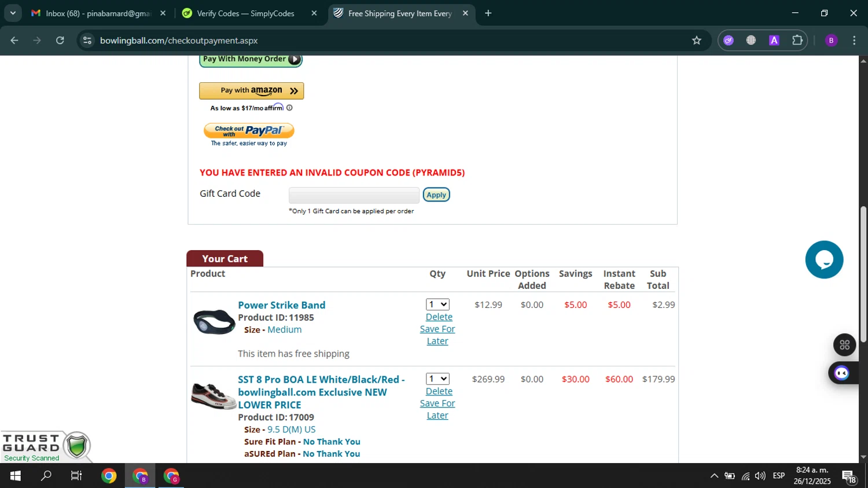868x488 pixels.
Task: Open the Chrome icon with G badge on taskbar
Action: click(171, 476)
